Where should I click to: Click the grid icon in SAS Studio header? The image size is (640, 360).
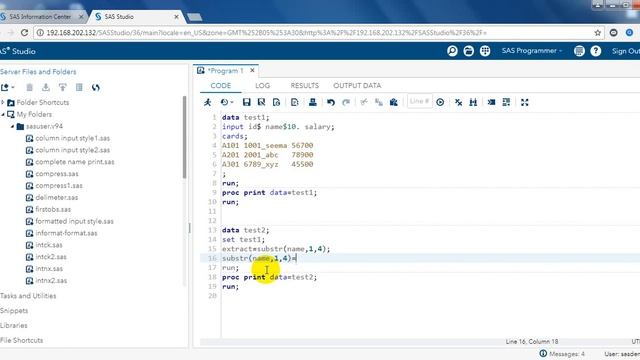[485, 51]
